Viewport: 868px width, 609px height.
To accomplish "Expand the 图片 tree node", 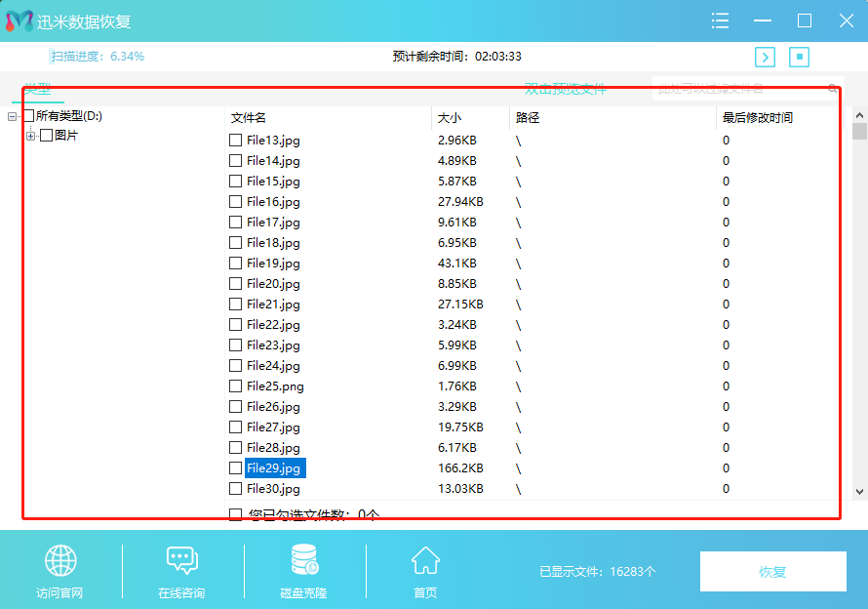I will click(31, 136).
